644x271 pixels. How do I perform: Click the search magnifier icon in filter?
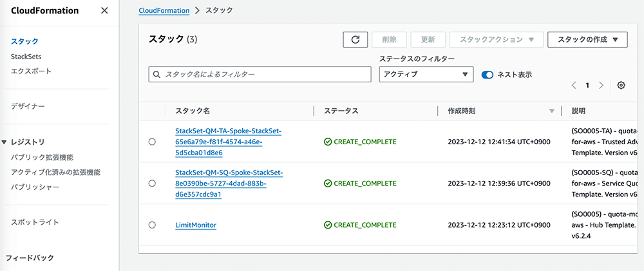pos(156,75)
